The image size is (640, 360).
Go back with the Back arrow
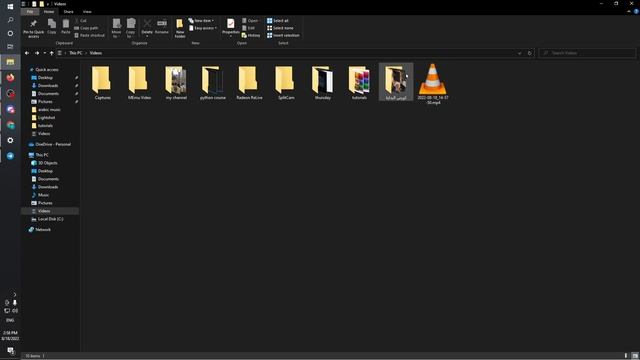pyautogui.click(x=27, y=53)
